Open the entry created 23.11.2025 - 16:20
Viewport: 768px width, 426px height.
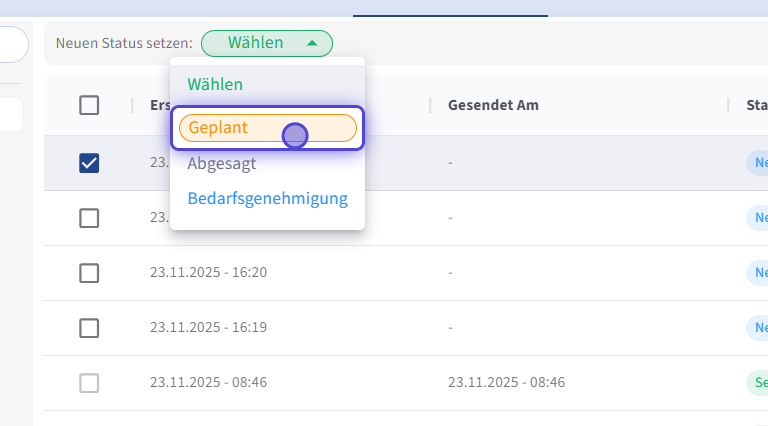208,272
